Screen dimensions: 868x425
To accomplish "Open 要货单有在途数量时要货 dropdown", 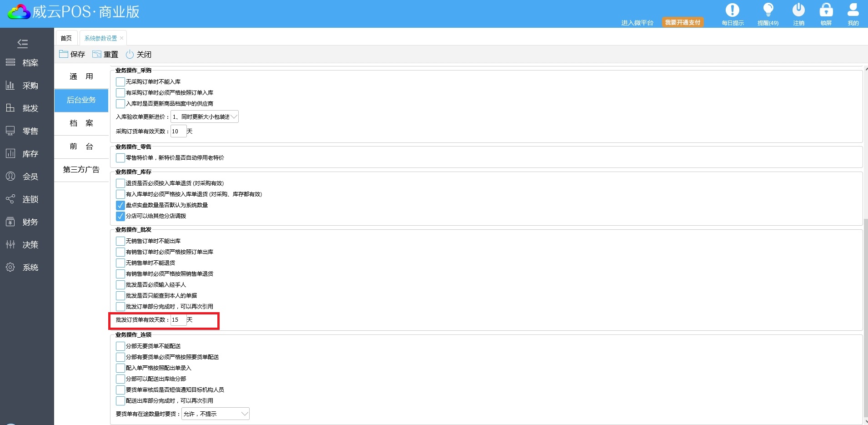I will 244,414.
